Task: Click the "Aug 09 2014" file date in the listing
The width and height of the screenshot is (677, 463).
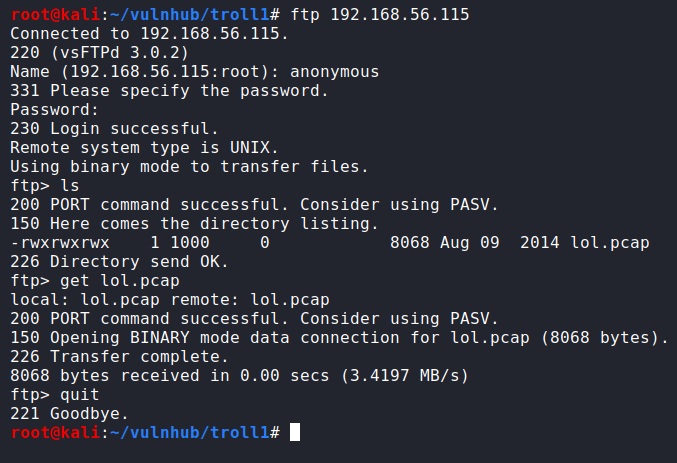Action: 501,242
